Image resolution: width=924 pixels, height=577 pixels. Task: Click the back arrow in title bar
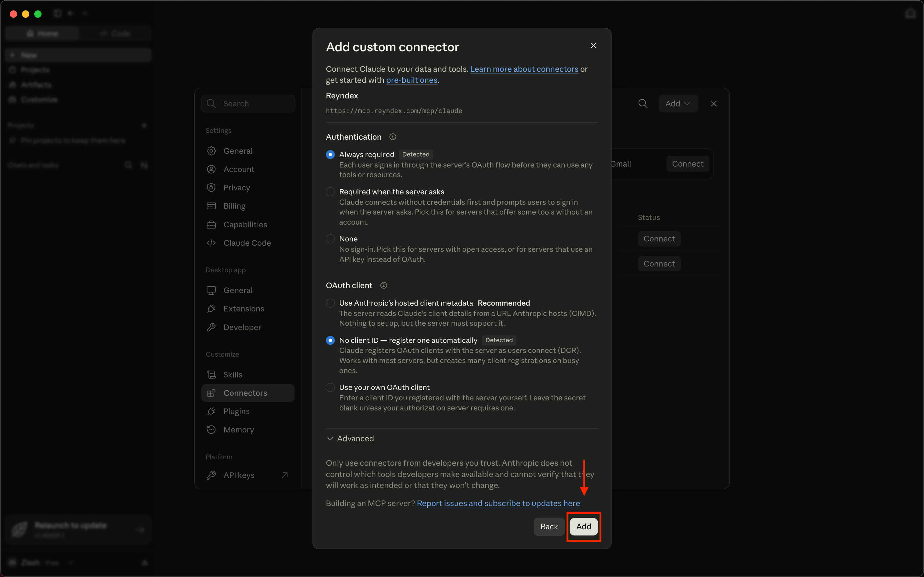click(71, 13)
